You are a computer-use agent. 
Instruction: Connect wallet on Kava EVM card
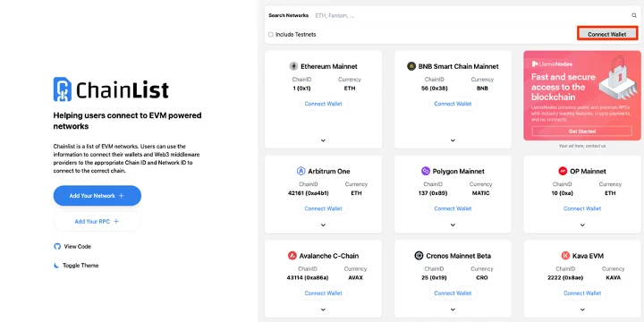tap(582, 293)
